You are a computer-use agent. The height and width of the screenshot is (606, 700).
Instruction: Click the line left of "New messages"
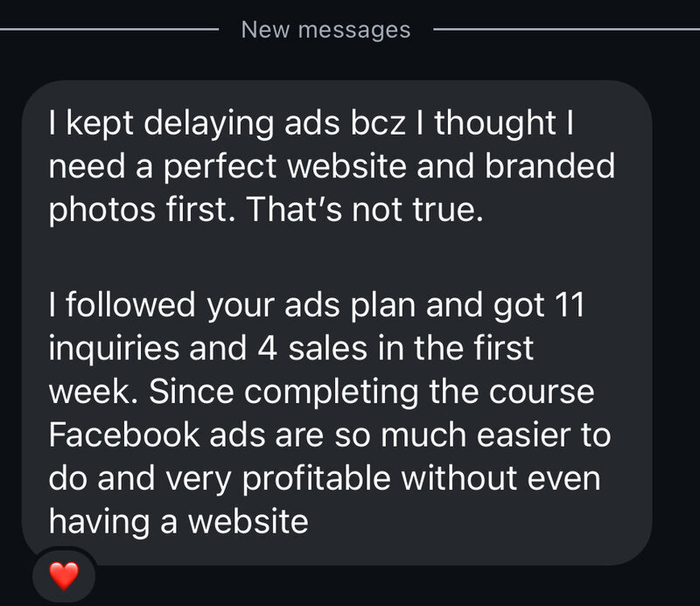pyautogui.click(x=109, y=29)
